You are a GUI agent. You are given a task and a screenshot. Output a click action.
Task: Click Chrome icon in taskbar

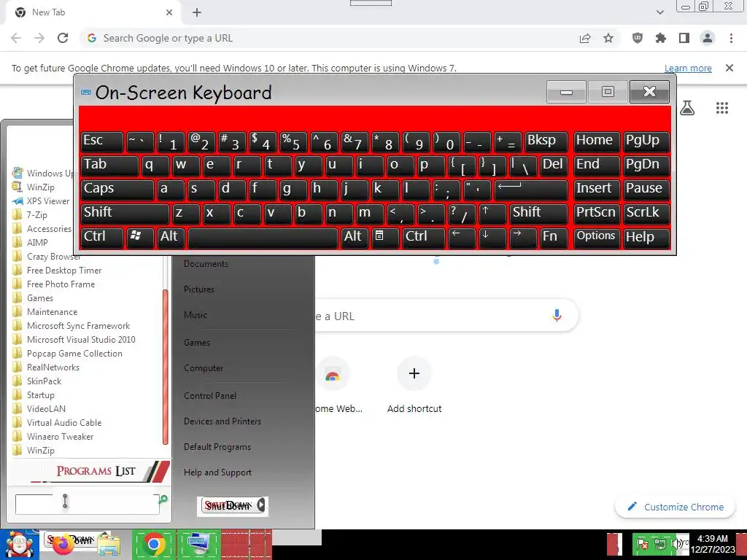[x=153, y=544]
